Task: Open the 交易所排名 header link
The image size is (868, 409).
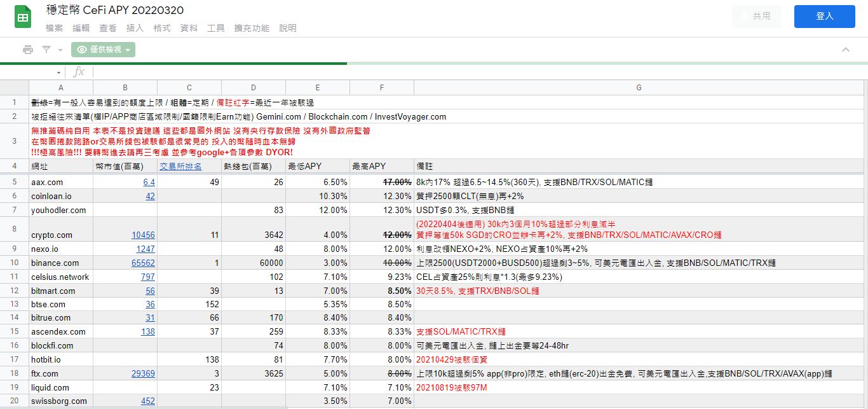Action: coord(180,166)
